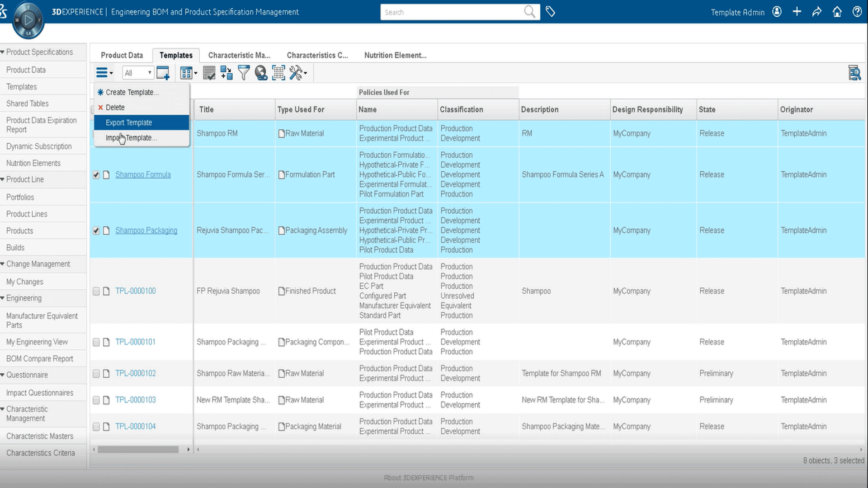Image resolution: width=868 pixels, height=488 pixels.
Task: Uncheck the Shampoo Formula row checkbox
Action: tap(96, 175)
